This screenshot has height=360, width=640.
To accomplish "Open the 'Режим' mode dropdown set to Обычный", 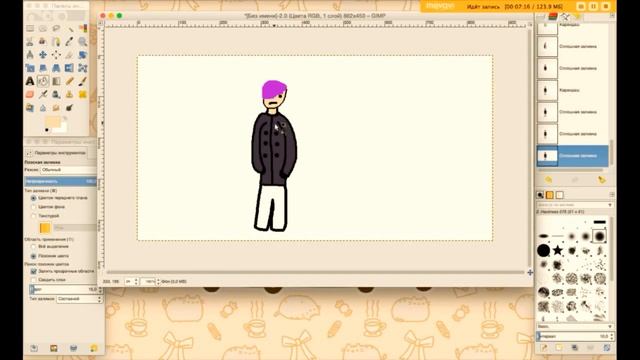I will [x=68, y=169].
